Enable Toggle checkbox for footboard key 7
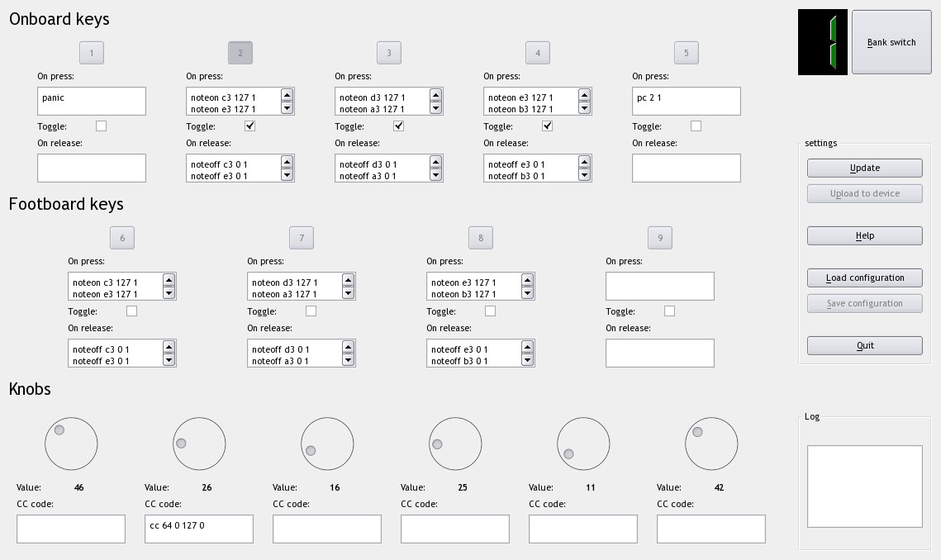The width and height of the screenshot is (941, 560). 311,311
